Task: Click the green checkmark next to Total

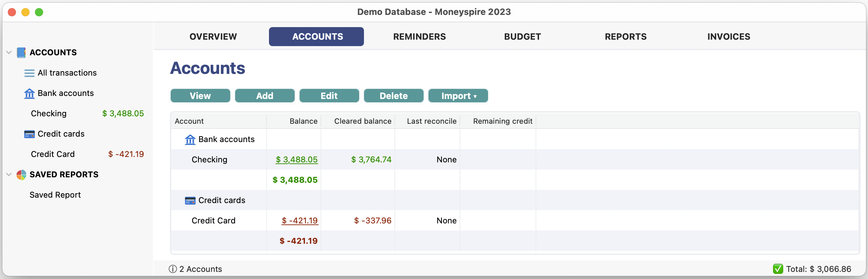Action: point(778,269)
